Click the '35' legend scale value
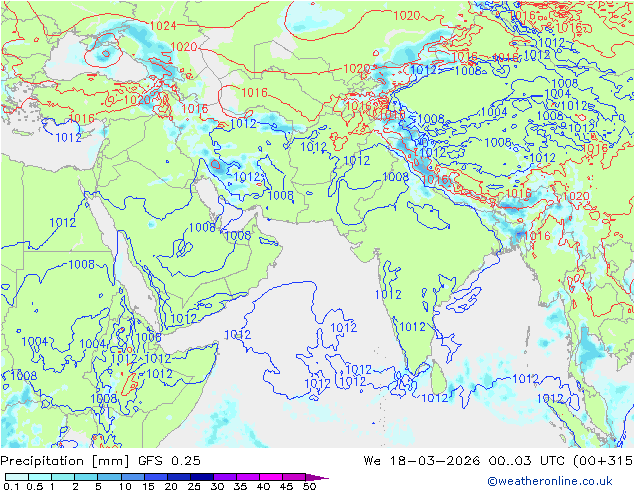Image resolution: width=634 pixels, height=490 pixels. point(240,486)
